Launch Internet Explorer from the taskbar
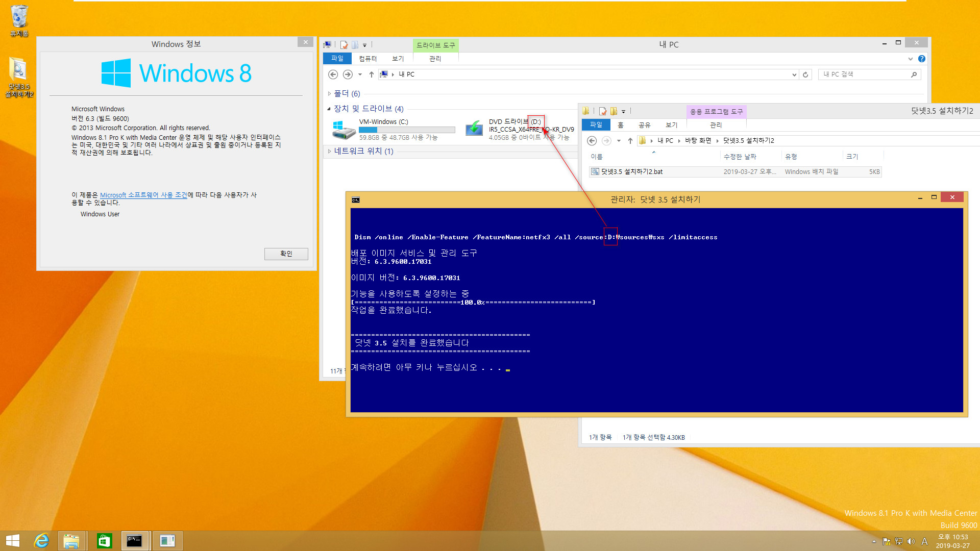 click(41, 541)
